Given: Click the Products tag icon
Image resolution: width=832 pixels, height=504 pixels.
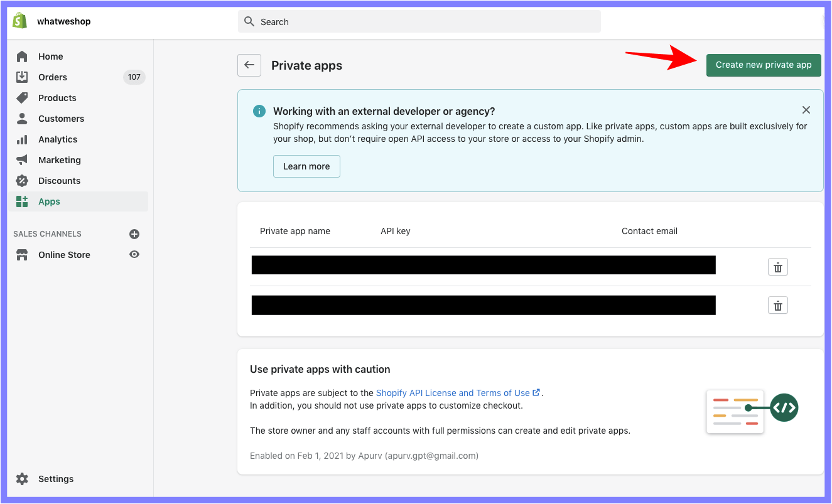Looking at the screenshot, I should 22,98.
